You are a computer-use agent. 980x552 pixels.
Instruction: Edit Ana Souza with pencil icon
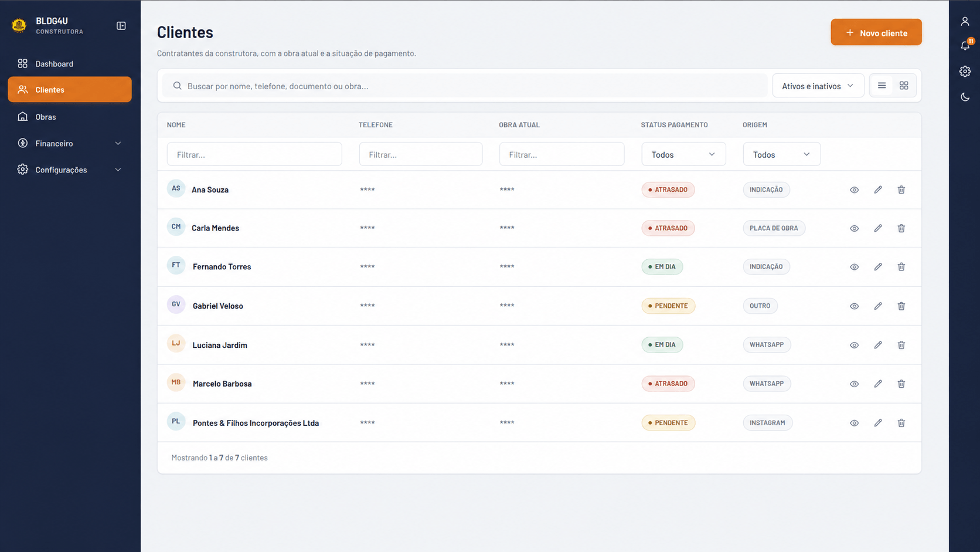877,189
